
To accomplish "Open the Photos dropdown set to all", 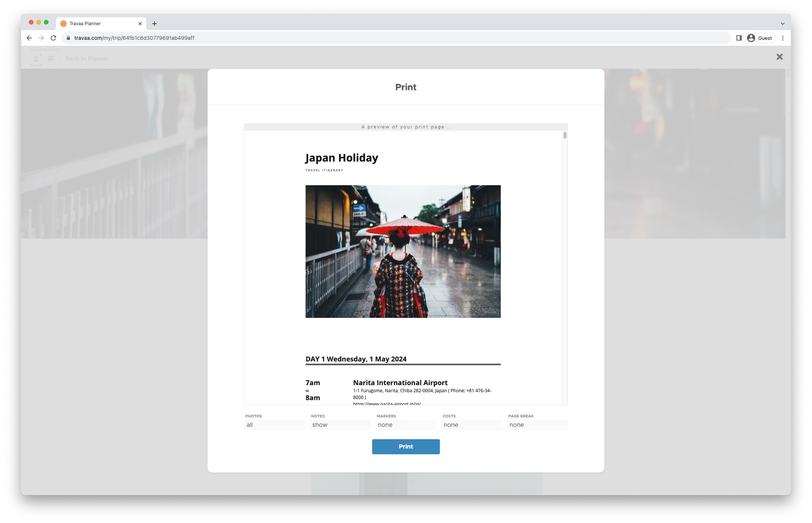I will (274, 425).
